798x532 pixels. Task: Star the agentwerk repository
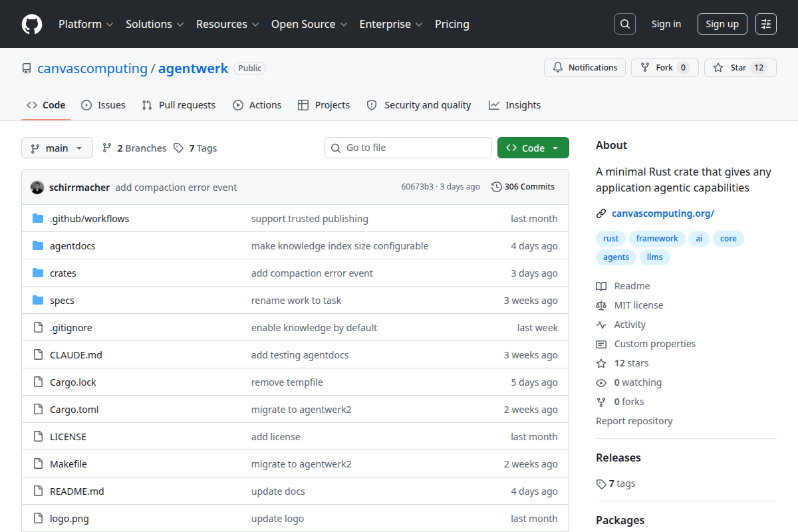coord(740,67)
